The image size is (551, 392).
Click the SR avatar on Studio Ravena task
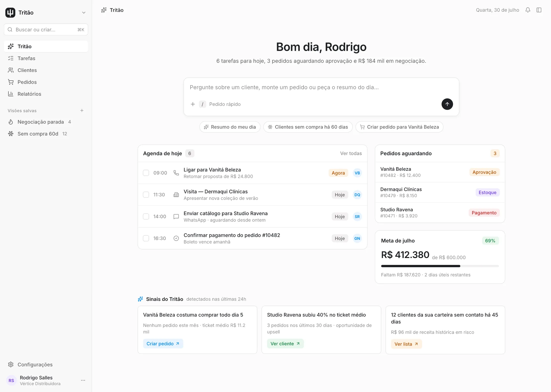357,216
